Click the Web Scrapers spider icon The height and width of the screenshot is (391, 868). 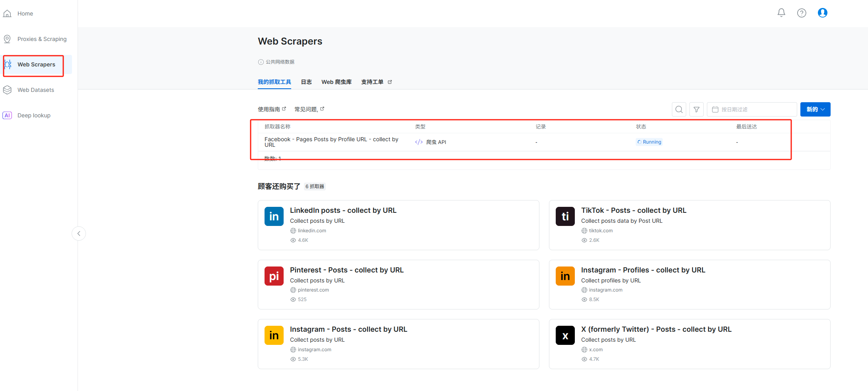click(7, 64)
